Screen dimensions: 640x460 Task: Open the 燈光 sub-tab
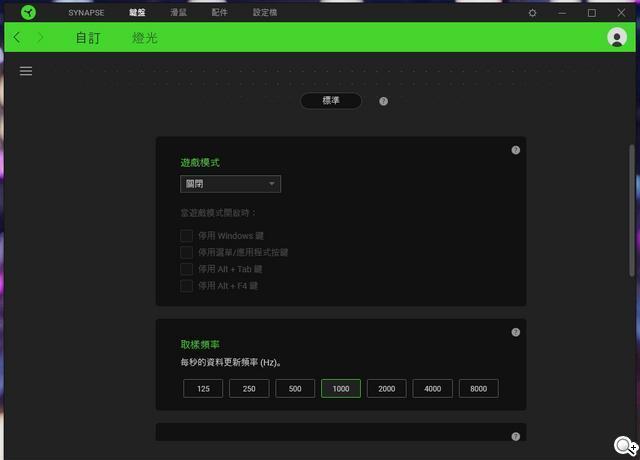[x=144, y=38]
